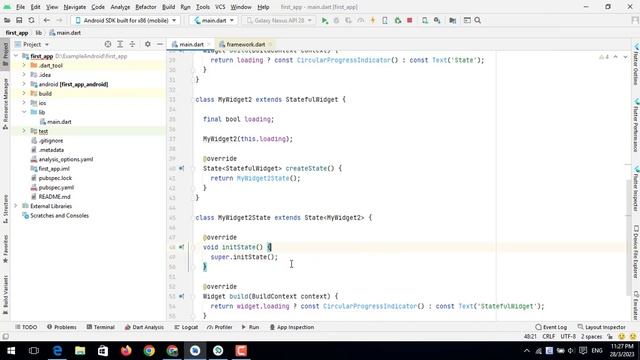This screenshot has width=640, height=360.
Task: Expand the android [first_app_android] folder
Action: [24, 84]
